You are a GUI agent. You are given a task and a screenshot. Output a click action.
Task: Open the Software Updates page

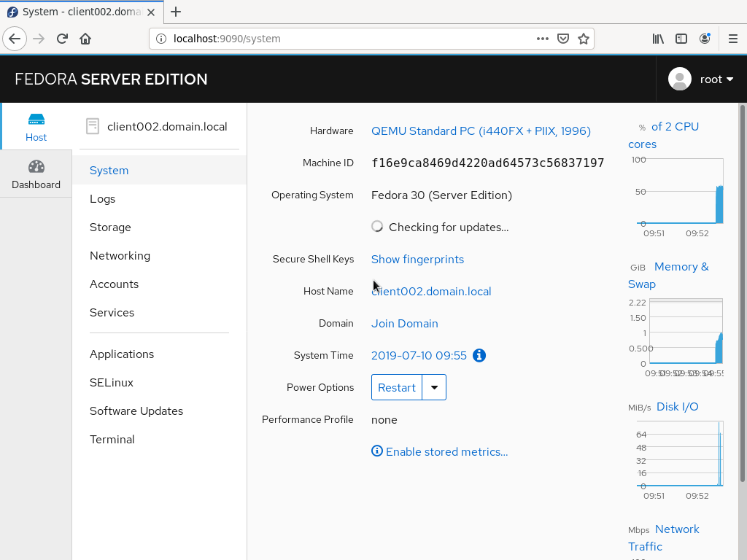tap(160, 411)
